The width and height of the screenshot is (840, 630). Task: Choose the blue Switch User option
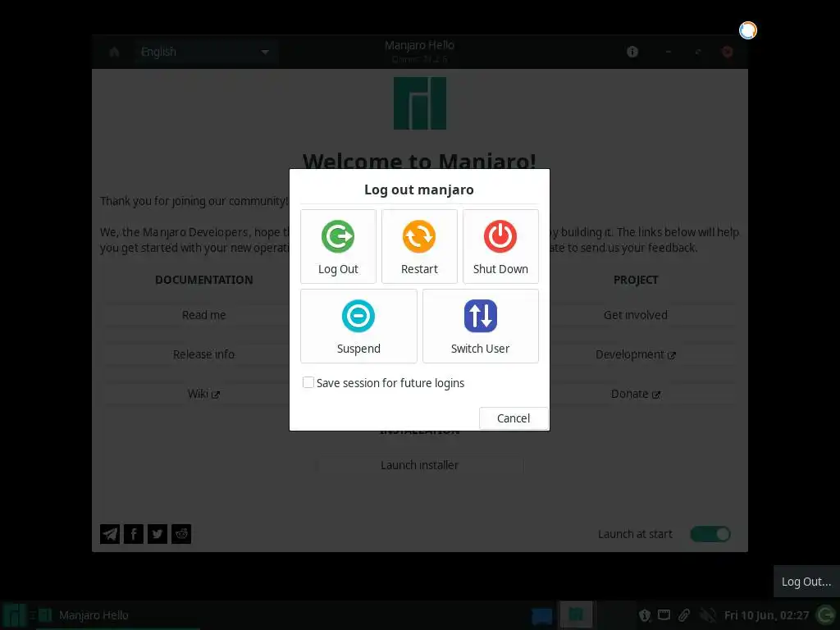pos(481,326)
